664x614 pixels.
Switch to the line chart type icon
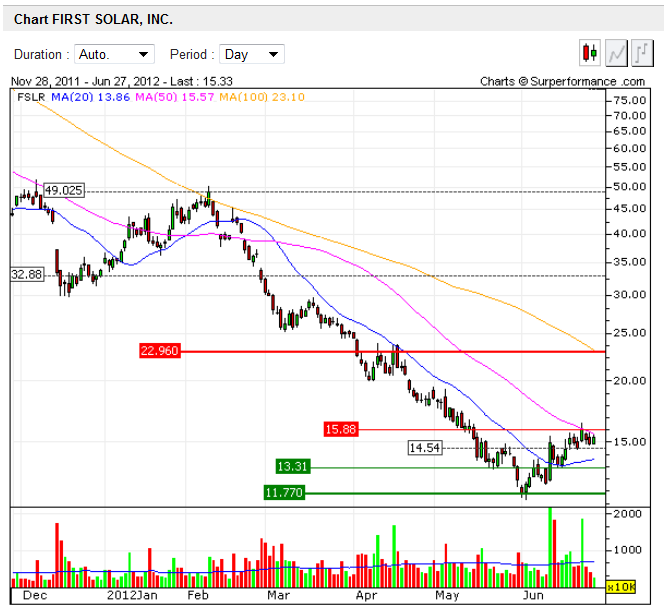pyautogui.click(x=616, y=54)
